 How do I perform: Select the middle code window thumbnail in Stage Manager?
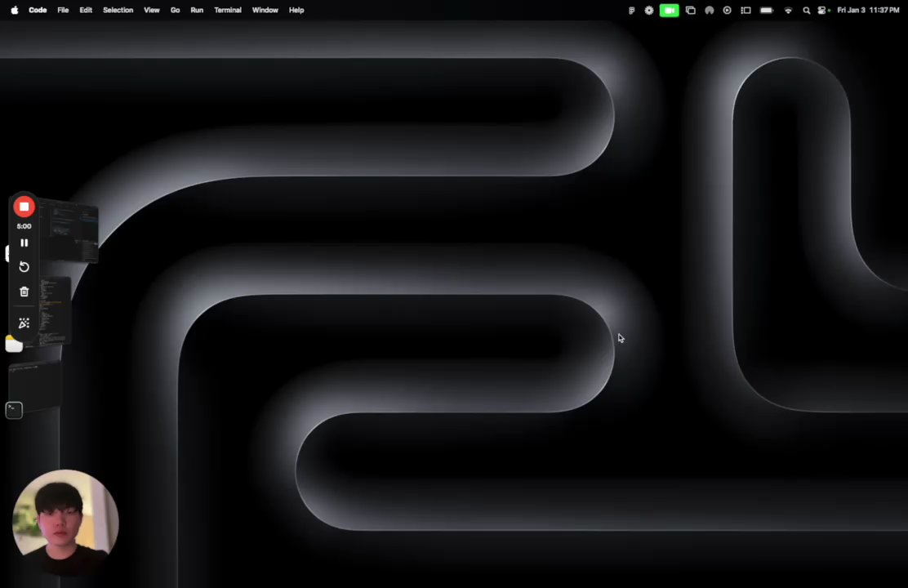pyautogui.click(x=55, y=312)
